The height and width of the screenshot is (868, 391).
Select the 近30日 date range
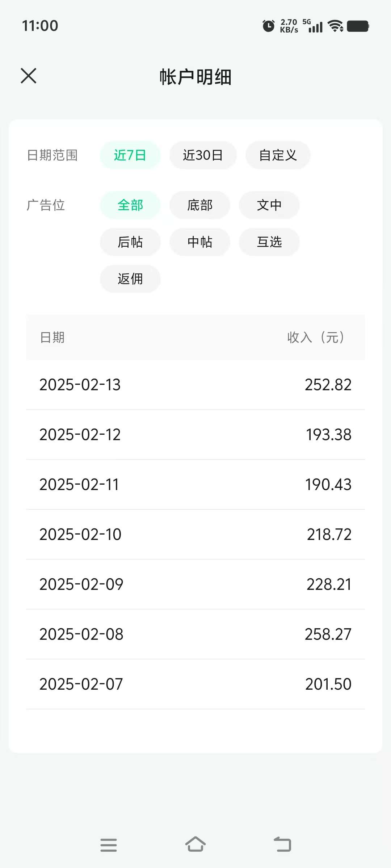[x=203, y=155]
